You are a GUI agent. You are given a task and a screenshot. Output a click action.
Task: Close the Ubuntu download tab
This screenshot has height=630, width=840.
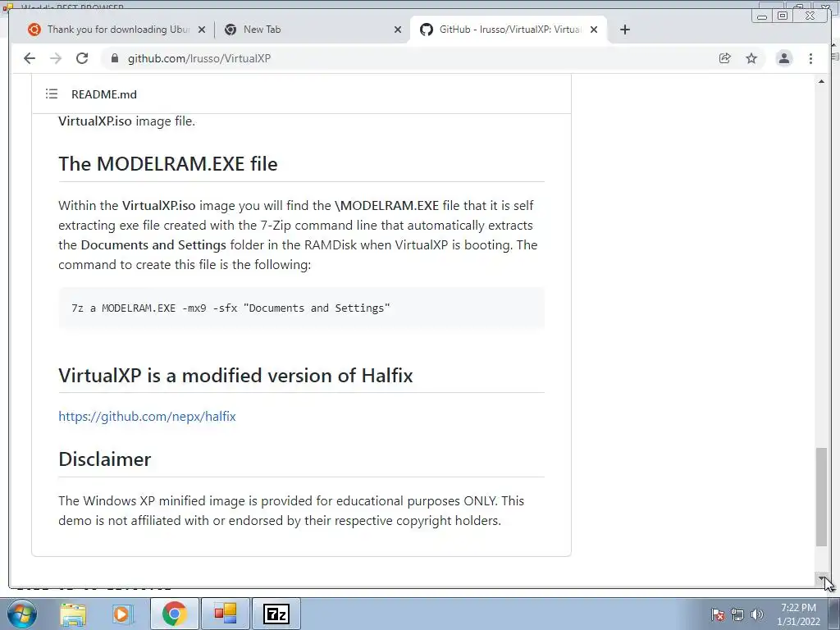click(x=202, y=30)
